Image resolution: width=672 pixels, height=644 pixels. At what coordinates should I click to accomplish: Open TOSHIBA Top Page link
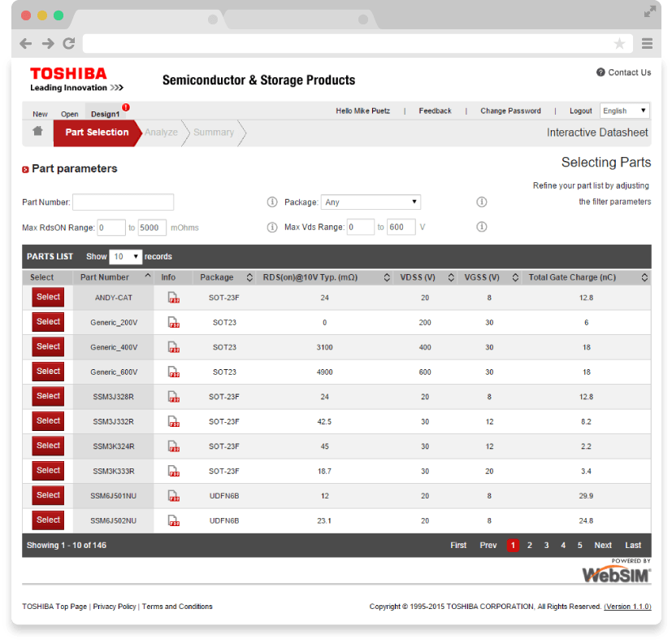(54, 607)
